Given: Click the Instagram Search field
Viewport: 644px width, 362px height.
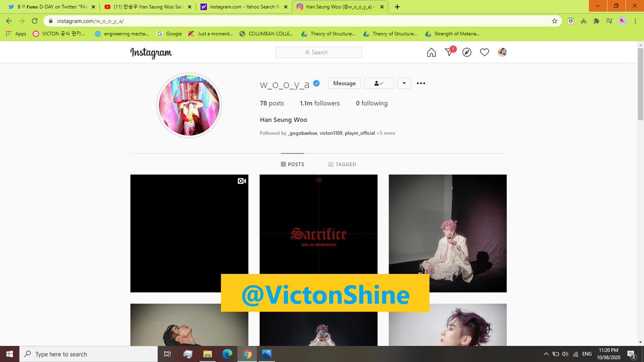Looking at the screenshot, I should 318,52.
